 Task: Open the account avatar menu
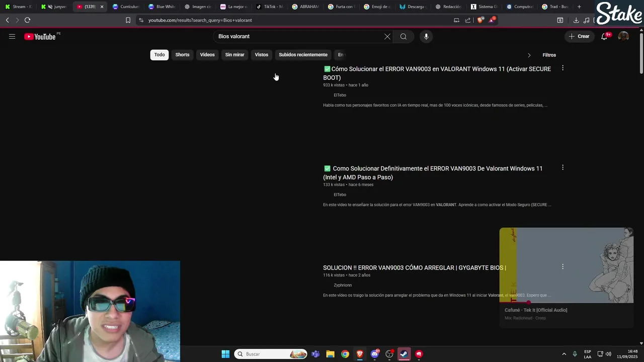click(x=623, y=36)
